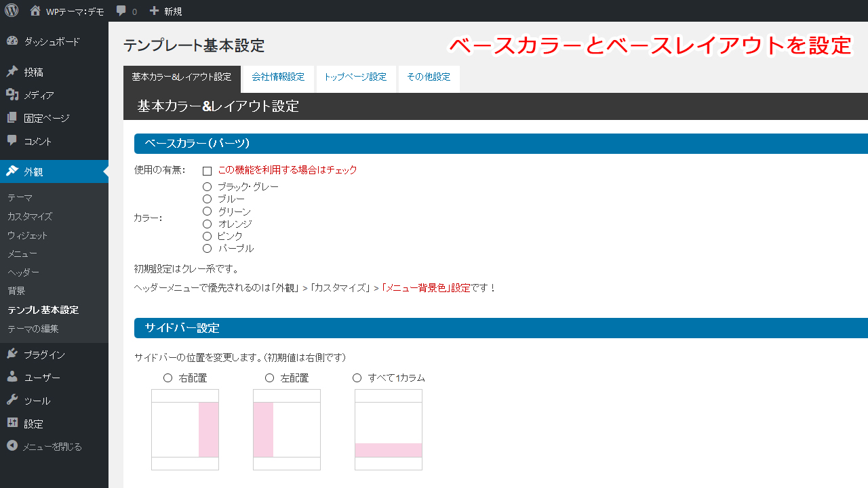The image size is (868, 488).
Task: Open ダッシュボード menu item
Action: point(54,41)
